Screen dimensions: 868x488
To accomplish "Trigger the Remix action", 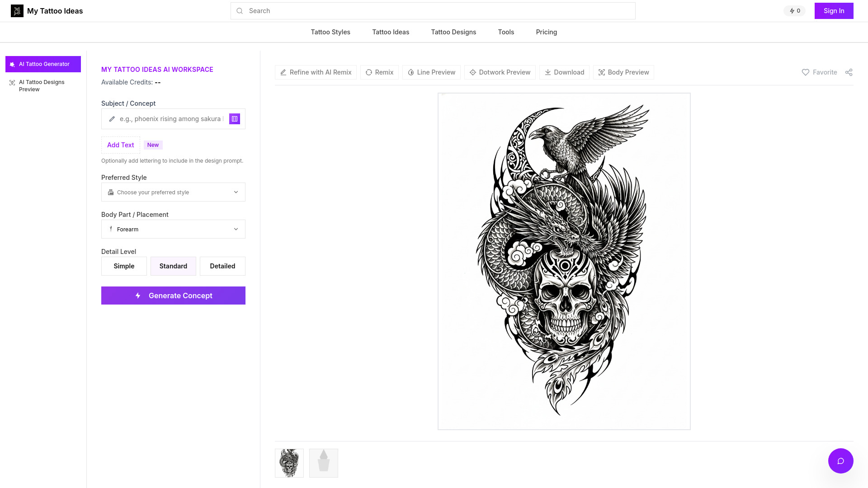I will (x=379, y=72).
